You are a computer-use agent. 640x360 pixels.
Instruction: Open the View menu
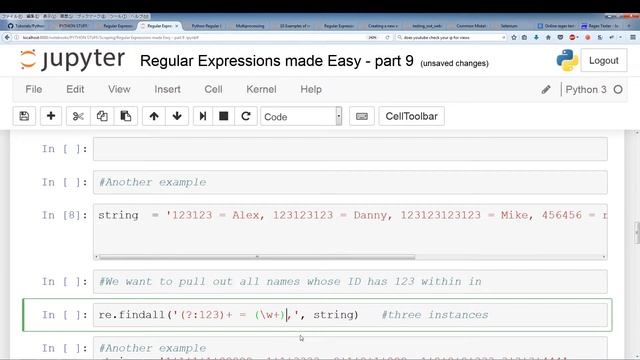(119, 89)
